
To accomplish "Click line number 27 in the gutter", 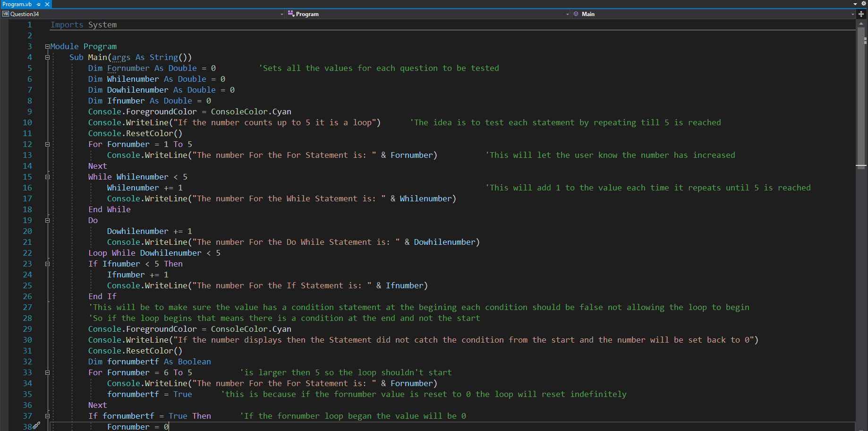I will pos(27,307).
